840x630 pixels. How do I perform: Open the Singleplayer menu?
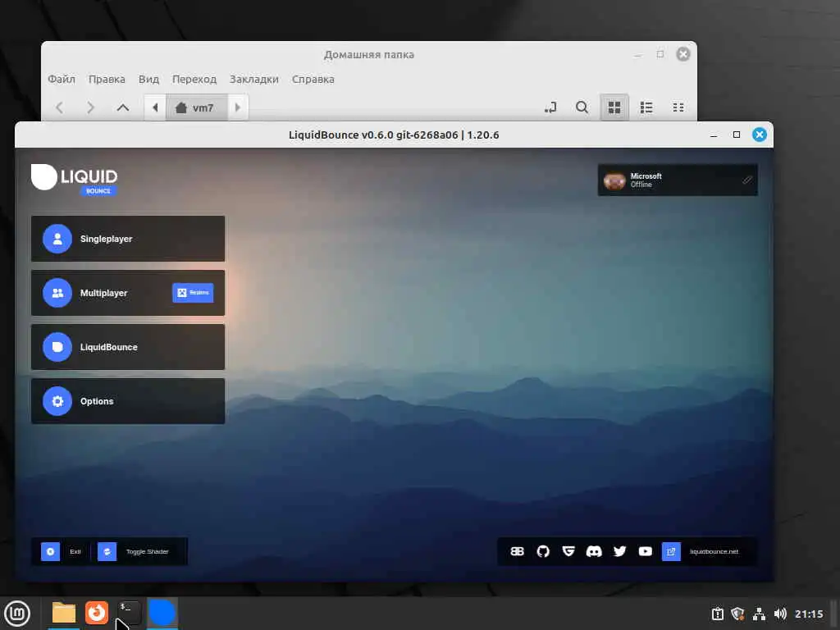coord(128,239)
